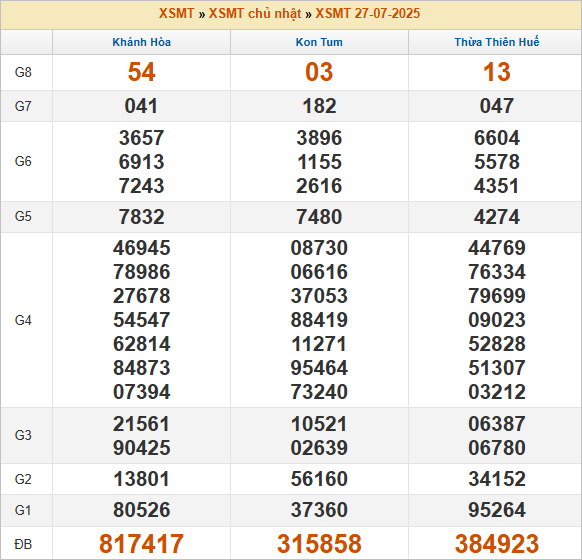Open the Khánh Hòa province link
Screen dimensions: 582x560
point(141,42)
